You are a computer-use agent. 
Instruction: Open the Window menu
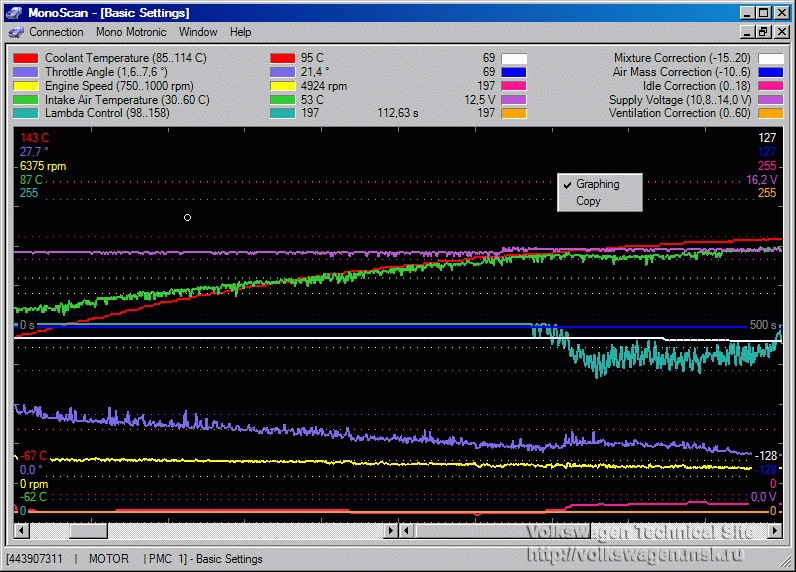197,32
